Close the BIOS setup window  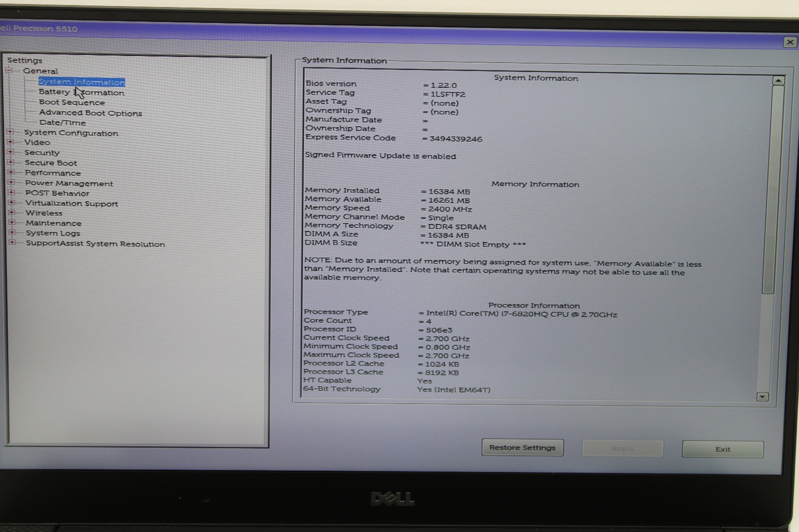coord(790,42)
